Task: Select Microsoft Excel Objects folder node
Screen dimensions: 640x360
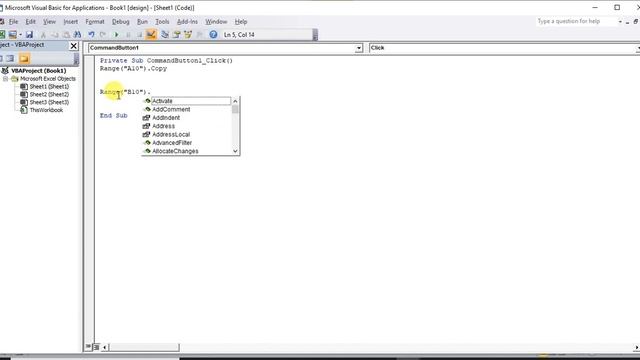Action: pos(48,79)
